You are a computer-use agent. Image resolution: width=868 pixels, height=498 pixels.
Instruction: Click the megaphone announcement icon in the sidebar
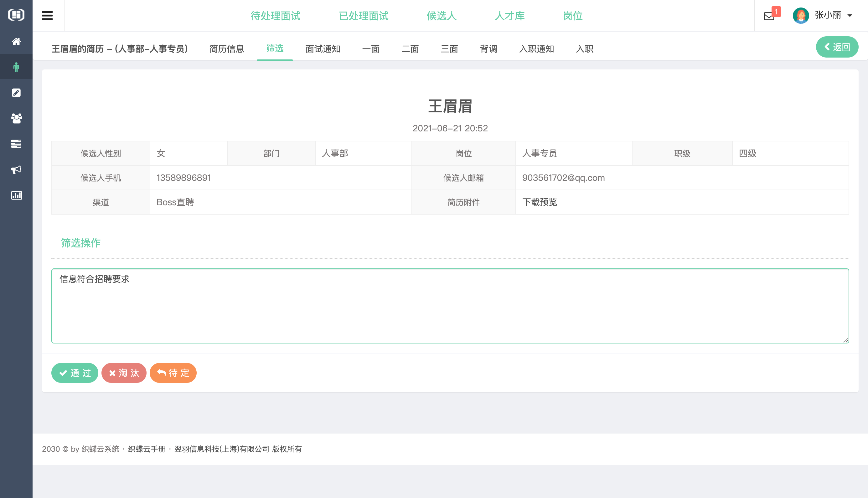coord(16,170)
